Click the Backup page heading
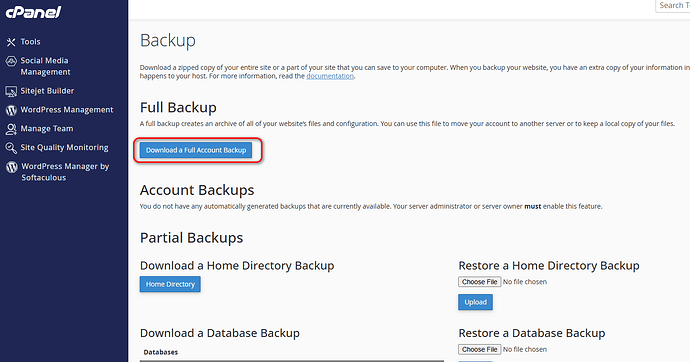The height and width of the screenshot is (362, 690). coord(168,40)
